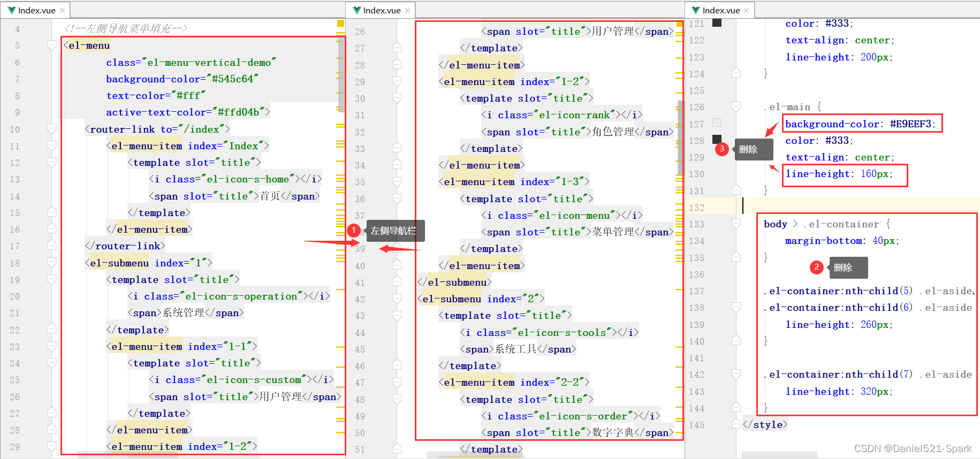The width and height of the screenshot is (980, 459).
Task: Fold el-menu-item index="1-2" at line 29, middle pane
Action: (397, 81)
